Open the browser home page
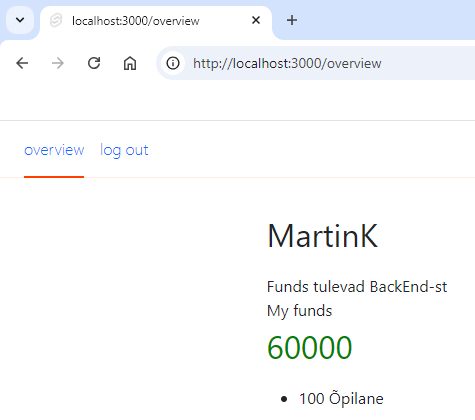The width and height of the screenshot is (475, 420). click(130, 63)
